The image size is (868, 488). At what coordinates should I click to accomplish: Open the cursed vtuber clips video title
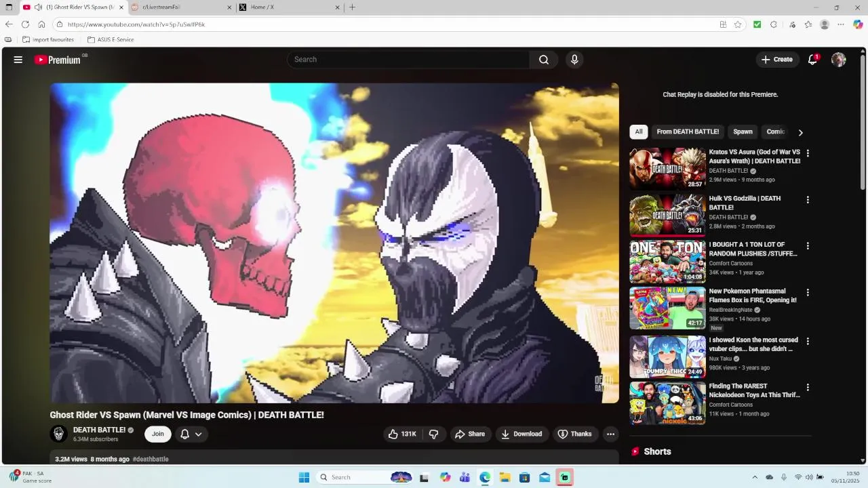(x=753, y=344)
